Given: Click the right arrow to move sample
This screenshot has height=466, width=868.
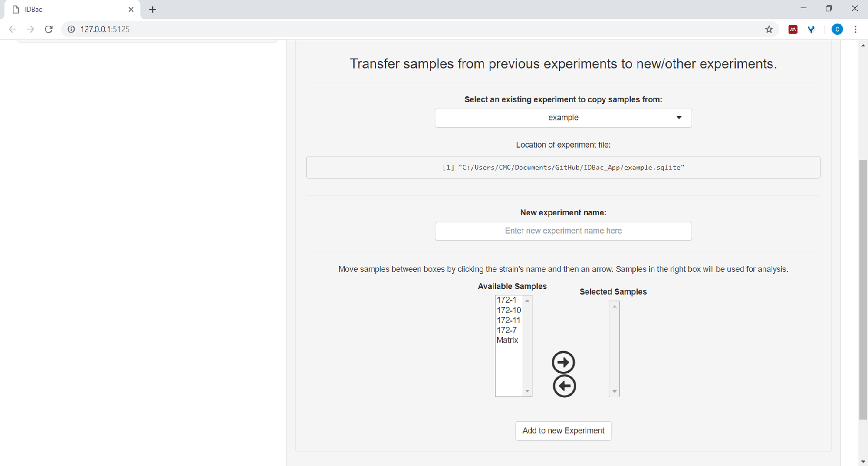Looking at the screenshot, I should point(563,362).
